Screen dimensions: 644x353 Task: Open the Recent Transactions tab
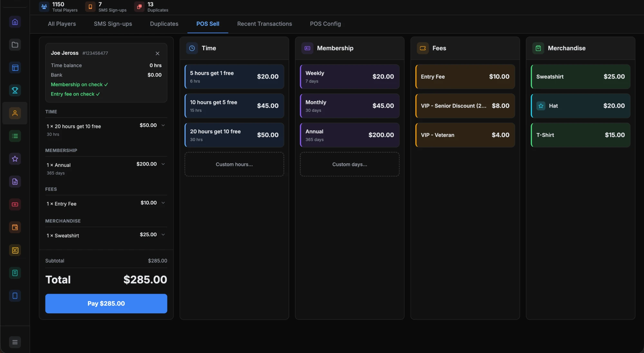[265, 24]
